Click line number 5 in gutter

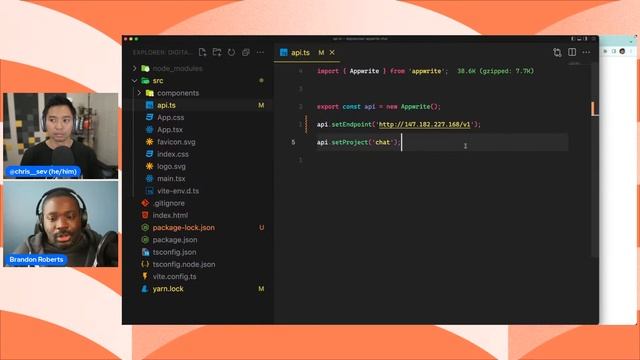click(x=293, y=142)
